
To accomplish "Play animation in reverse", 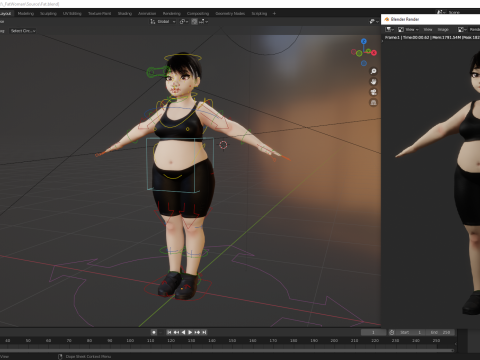I will tap(183, 332).
